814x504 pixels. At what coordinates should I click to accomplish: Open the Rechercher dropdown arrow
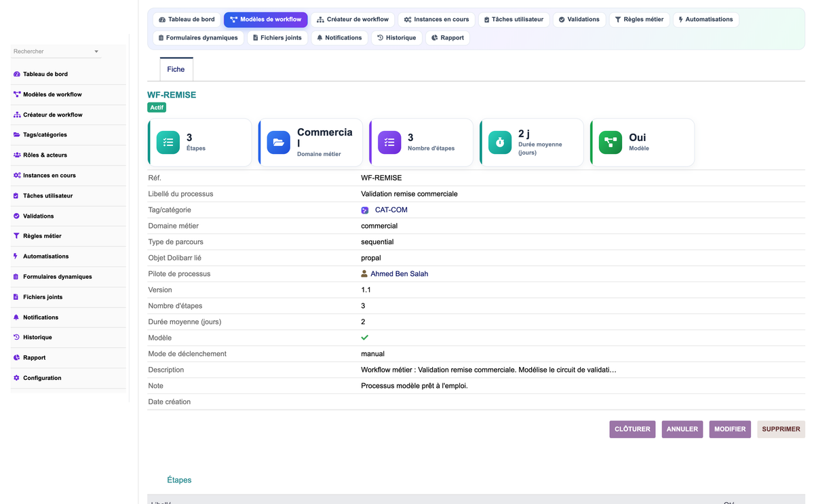[x=96, y=52]
